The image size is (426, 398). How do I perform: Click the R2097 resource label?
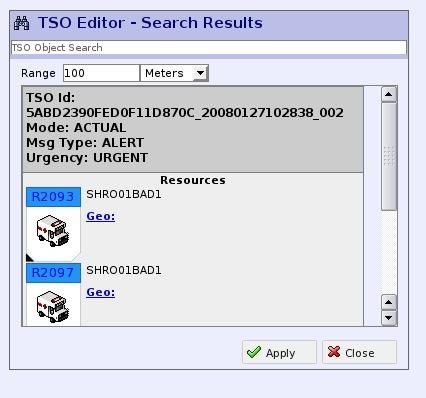pyautogui.click(x=53, y=273)
